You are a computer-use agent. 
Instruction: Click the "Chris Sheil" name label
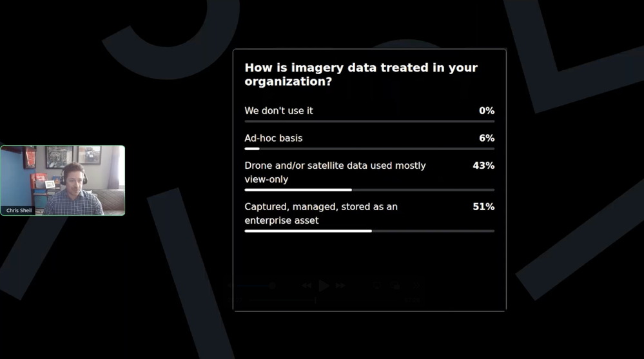click(x=20, y=210)
